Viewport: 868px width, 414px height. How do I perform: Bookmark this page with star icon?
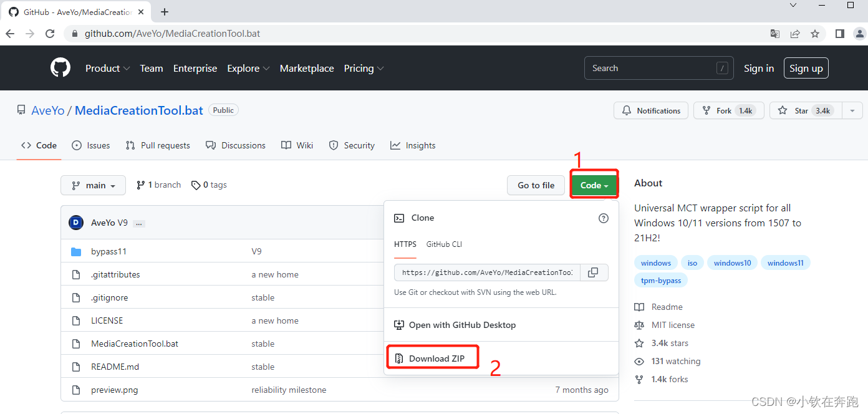(815, 34)
